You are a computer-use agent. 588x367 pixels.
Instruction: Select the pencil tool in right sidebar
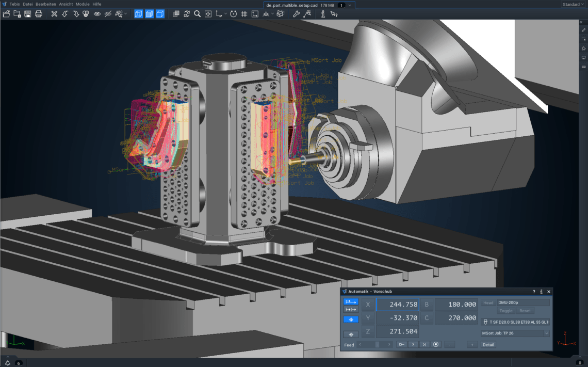(x=583, y=29)
